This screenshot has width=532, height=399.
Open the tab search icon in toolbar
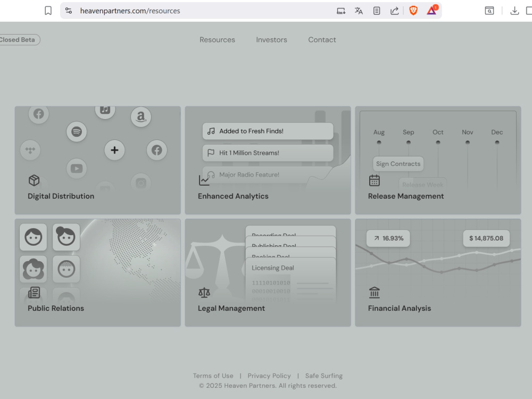(x=489, y=11)
